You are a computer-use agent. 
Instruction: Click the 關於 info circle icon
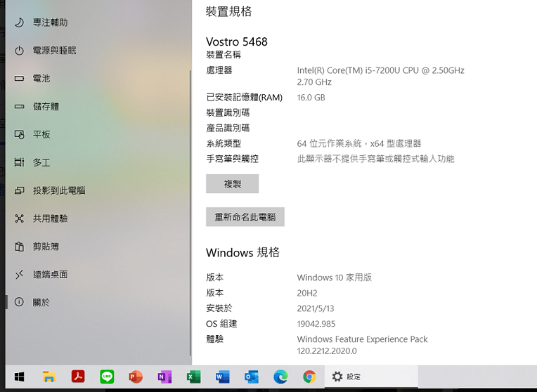click(19, 302)
